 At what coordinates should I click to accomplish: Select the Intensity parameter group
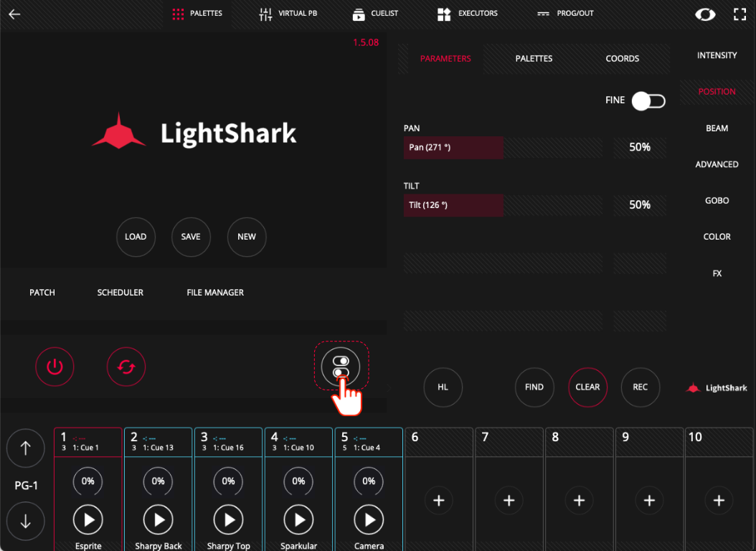point(717,55)
